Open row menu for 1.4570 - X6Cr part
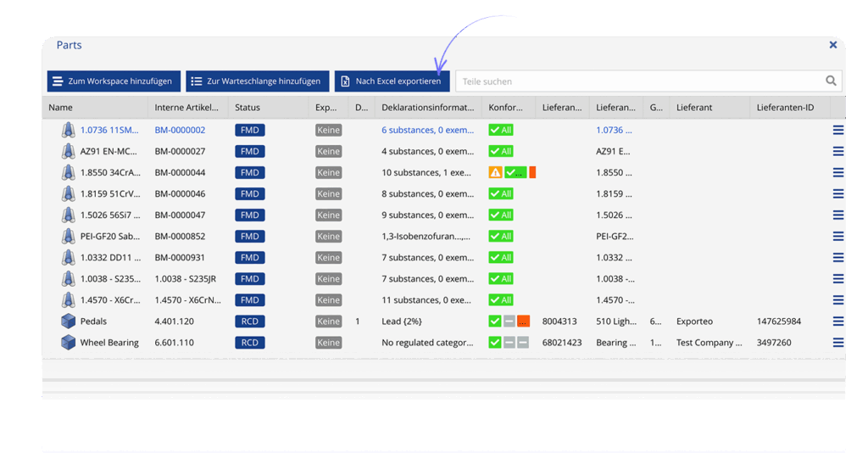 click(x=838, y=300)
